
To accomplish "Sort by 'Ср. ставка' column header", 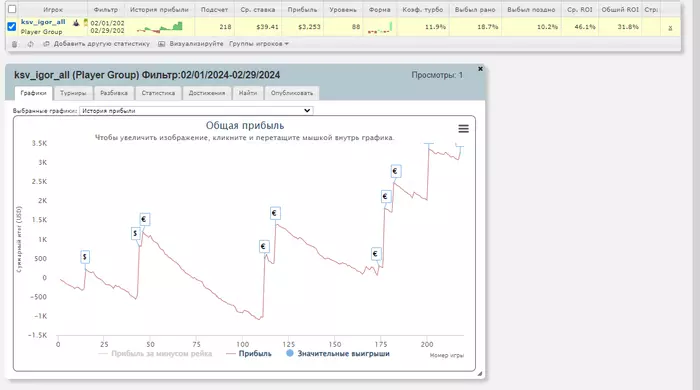I will (258, 9).
